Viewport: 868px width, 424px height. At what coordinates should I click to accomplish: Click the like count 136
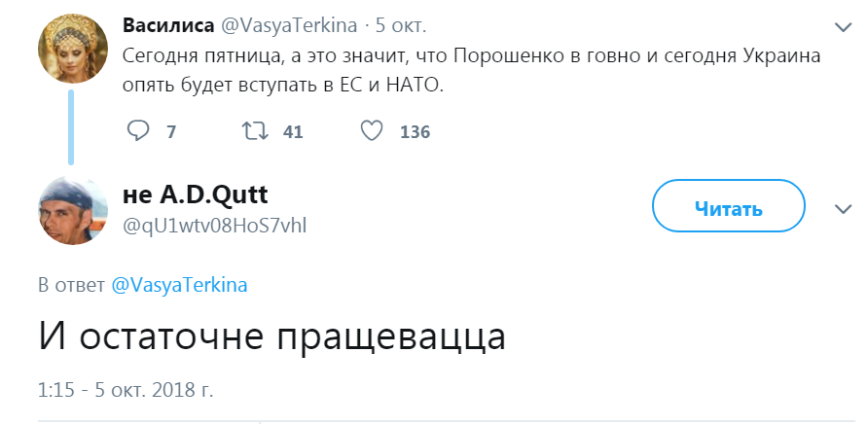[415, 132]
